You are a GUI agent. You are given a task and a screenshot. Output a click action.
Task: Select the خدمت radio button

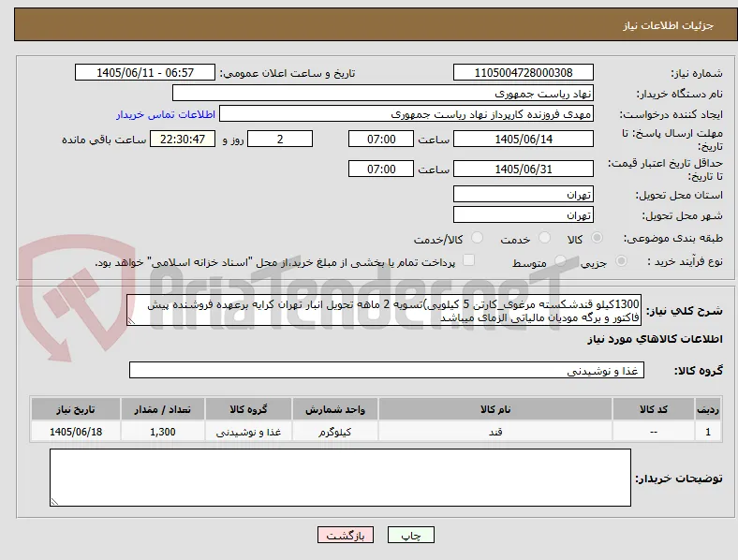tap(544, 238)
